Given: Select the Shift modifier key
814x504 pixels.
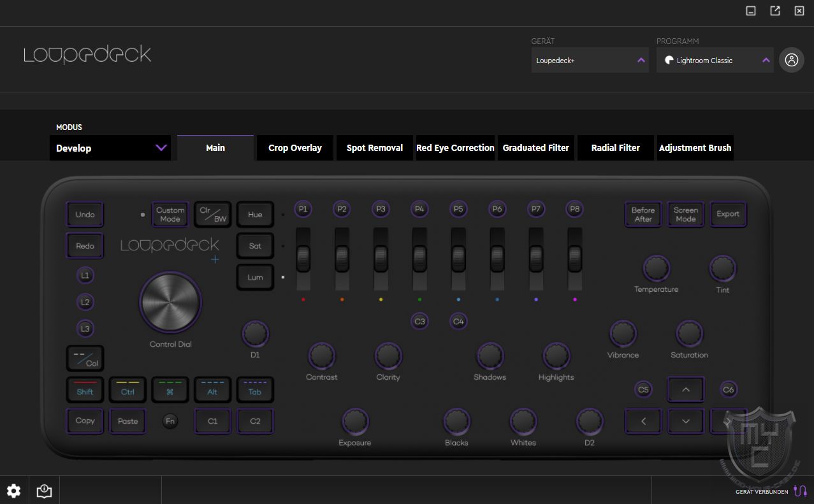Looking at the screenshot, I should (85, 390).
